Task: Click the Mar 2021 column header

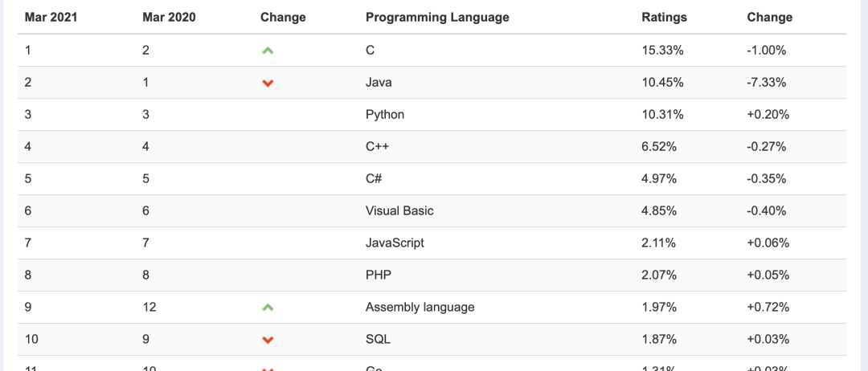Action: (x=53, y=17)
